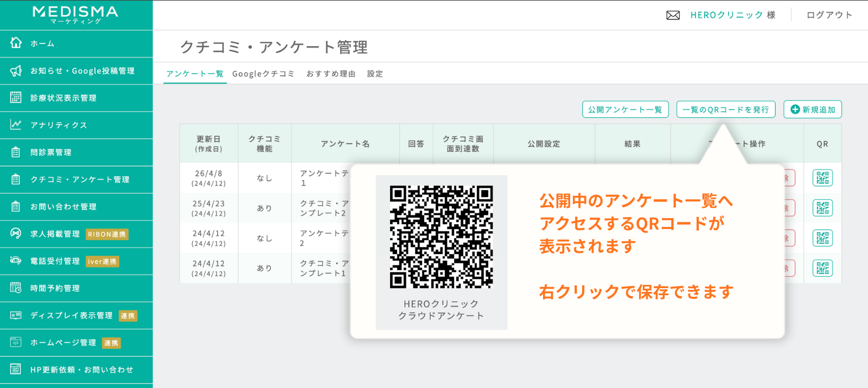
Task: Click the date cell 26/4/8 (24/4/12)
Action: click(x=209, y=178)
